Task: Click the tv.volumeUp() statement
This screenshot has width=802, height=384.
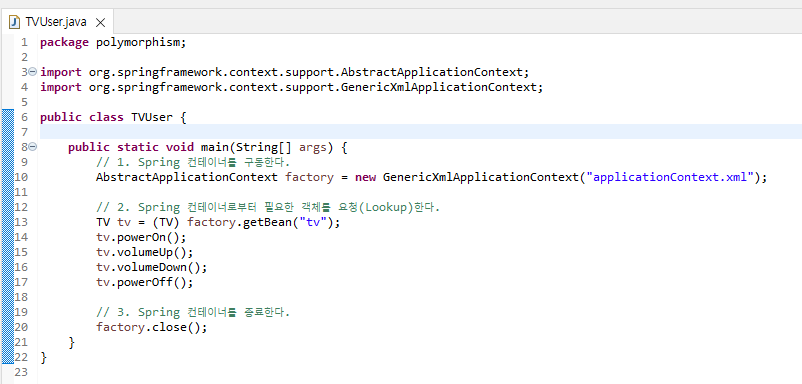Action: point(145,253)
